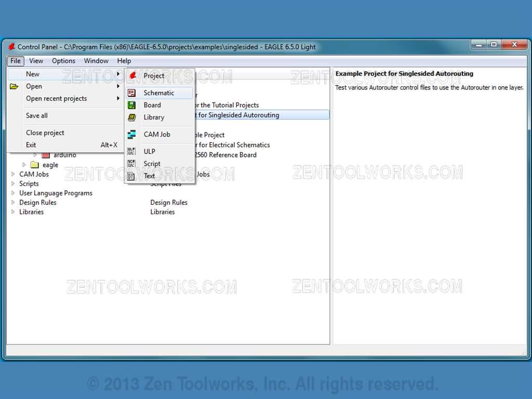Click the Schematic sheet icon in New submenu
Image resolution: width=532 pixels, height=399 pixels.
pyautogui.click(x=131, y=92)
